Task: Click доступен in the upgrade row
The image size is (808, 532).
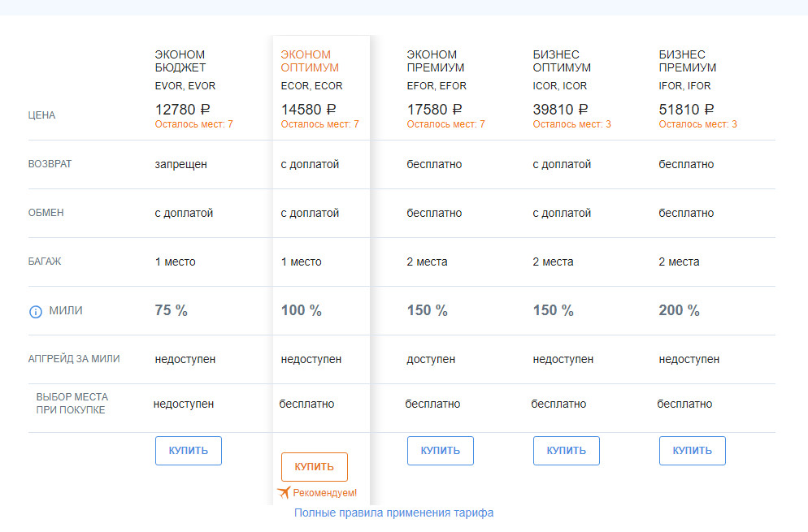Action: (x=431, y=359)
